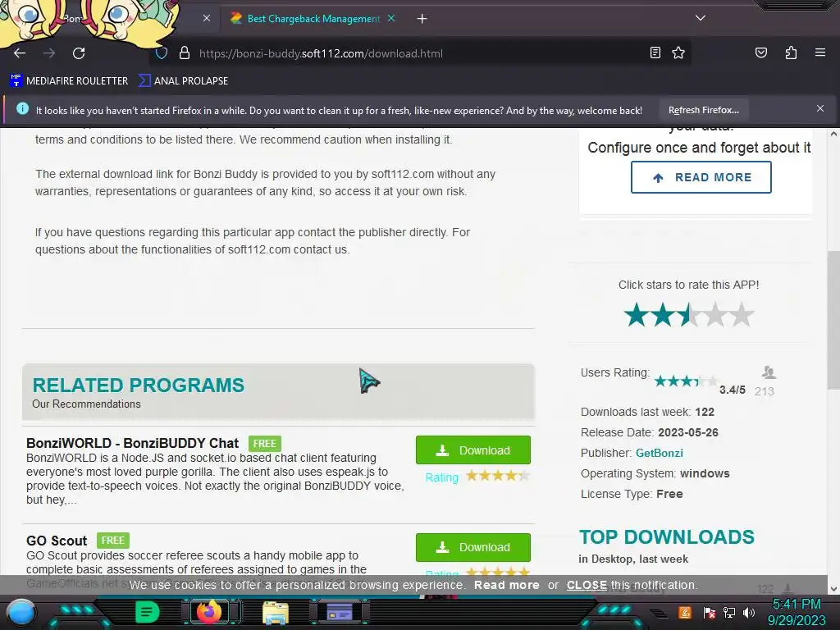Viewport: 840px width, 630px height.
Task: Reload the current page
Action: 79,53
